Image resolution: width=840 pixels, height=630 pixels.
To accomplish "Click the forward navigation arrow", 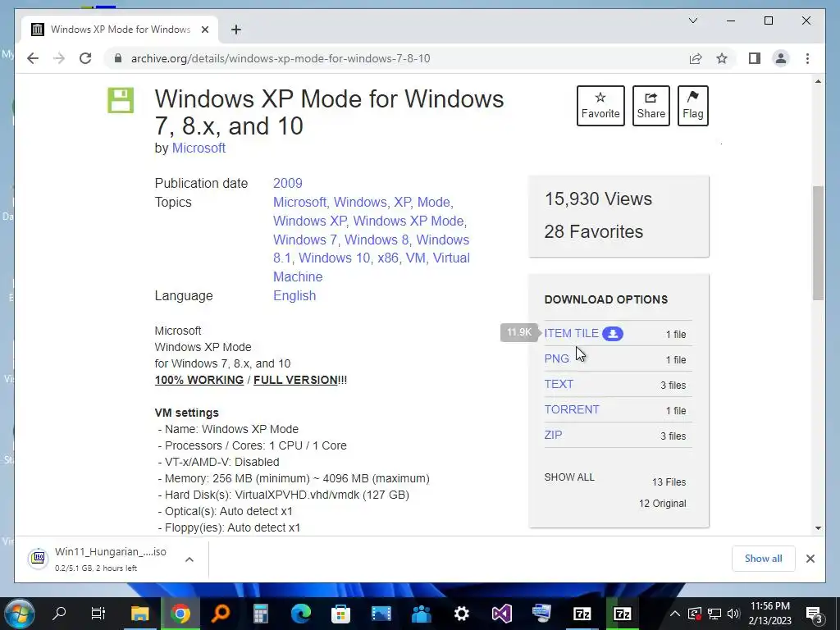I will [x=59, y=58].
